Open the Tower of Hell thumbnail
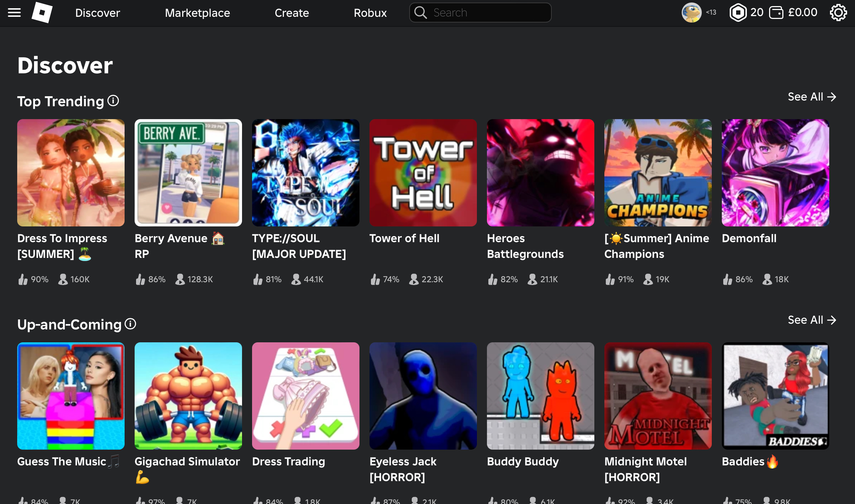The height and width of the screenshot is (504, 855). click(423, 173)
